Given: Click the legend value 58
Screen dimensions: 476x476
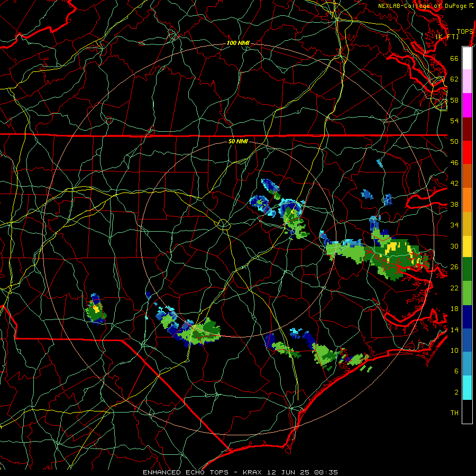Looking at the screenshot, I should tap(454, 100).
